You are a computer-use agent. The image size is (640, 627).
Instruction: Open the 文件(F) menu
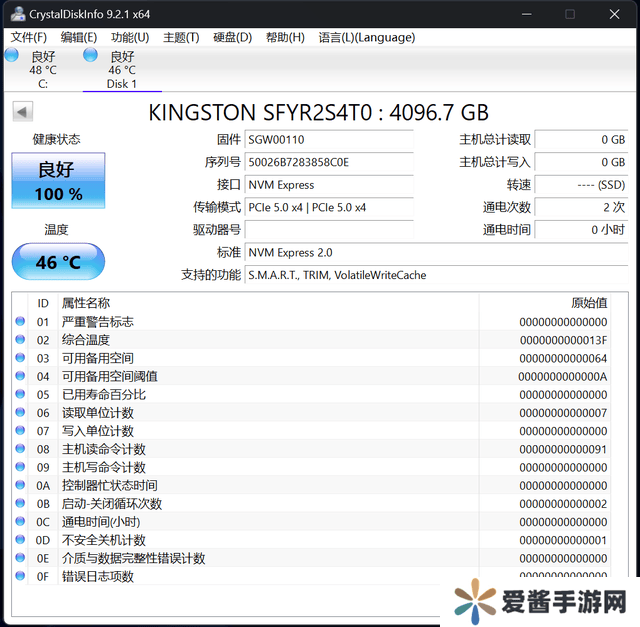29,37
